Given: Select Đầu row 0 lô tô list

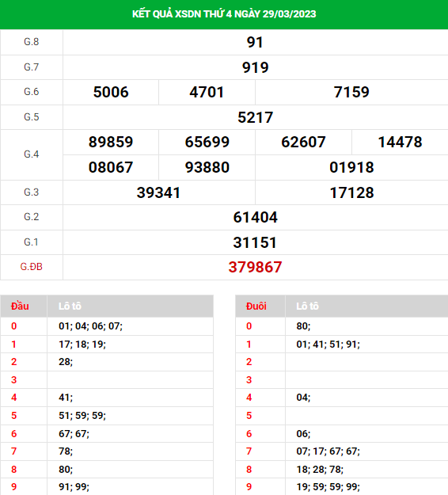Looking at the screenshot, I should point(90,326).
